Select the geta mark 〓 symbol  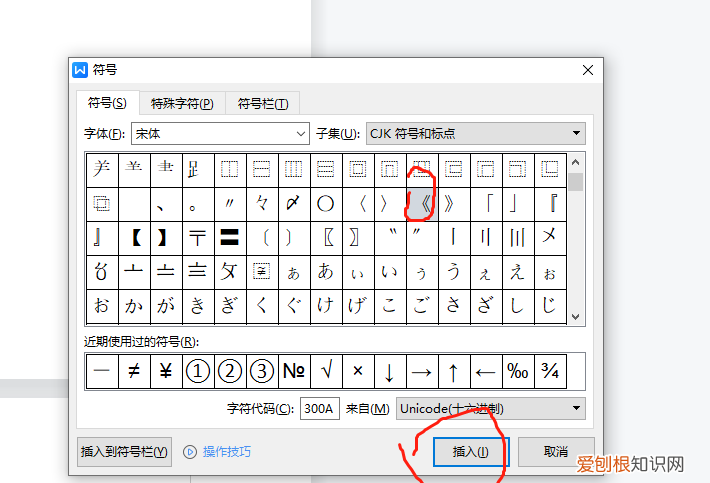pyautogui.click(x=230, y=238)
